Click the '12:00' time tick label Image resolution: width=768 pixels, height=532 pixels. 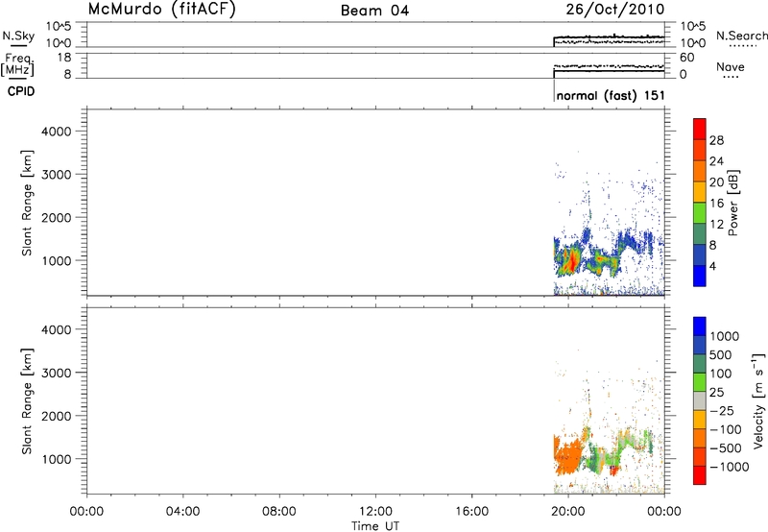(x=375, y=512)
